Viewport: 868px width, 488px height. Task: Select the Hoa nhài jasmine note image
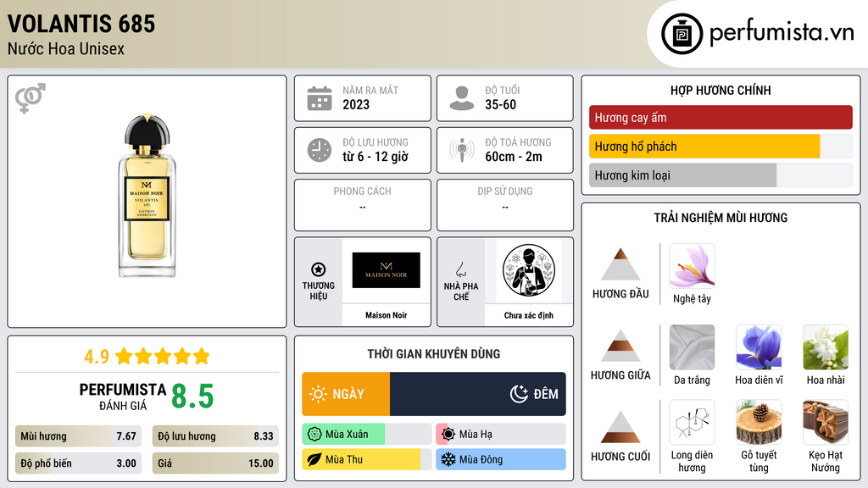pyautogui.click(x=826, y=347)
